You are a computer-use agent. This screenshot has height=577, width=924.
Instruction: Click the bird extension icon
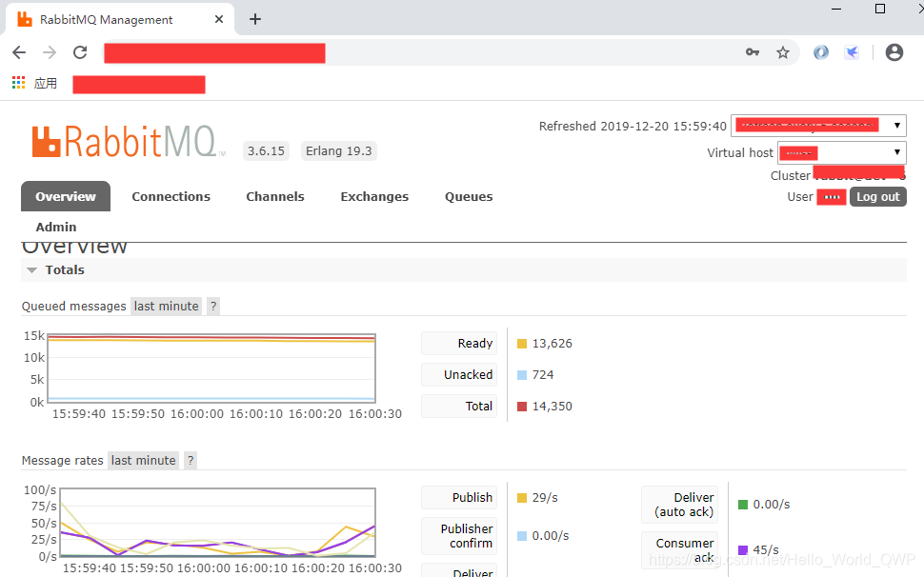point(852,52)
